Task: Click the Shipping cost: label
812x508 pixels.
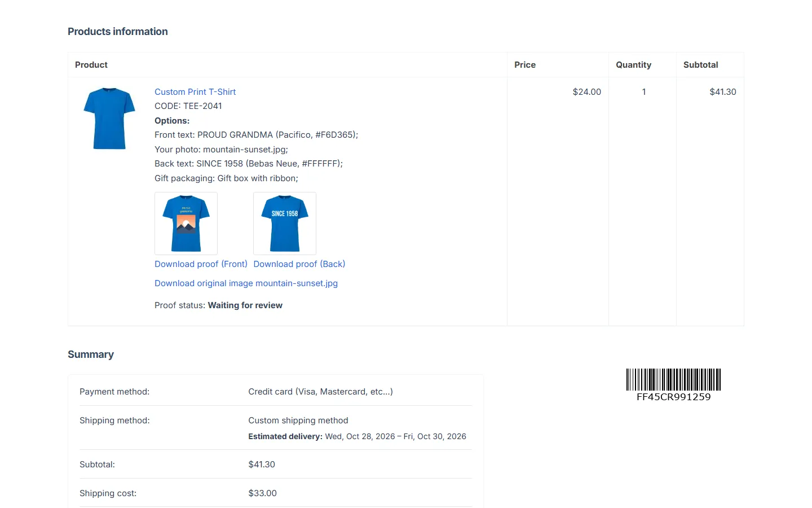Action: tap(108, 493)
